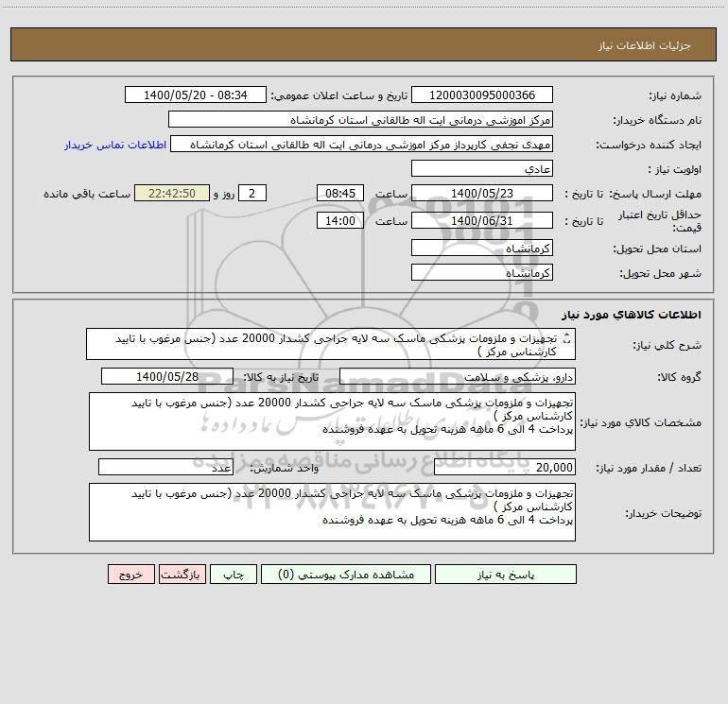
Task: Click the spinner arrows in شرح کلی نیاز box
Action: 566,339
